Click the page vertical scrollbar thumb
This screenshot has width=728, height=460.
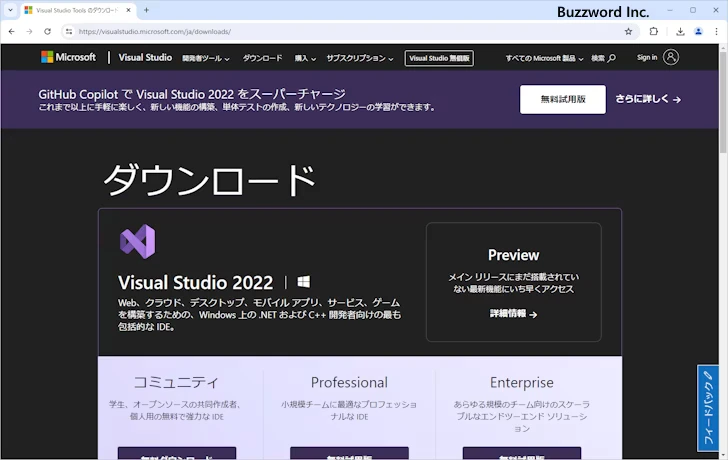click(x=723, y=102)
